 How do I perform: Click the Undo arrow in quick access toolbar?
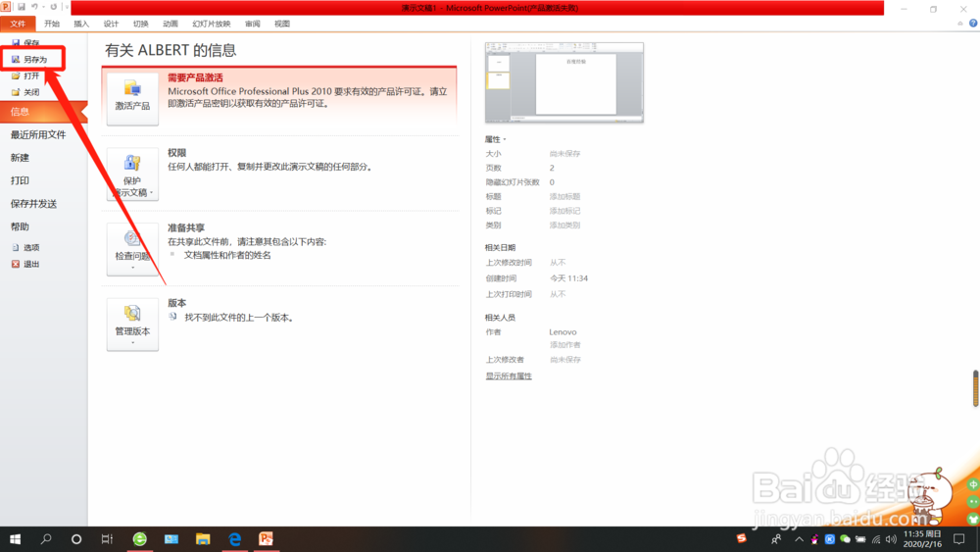[x=34, y=7]
